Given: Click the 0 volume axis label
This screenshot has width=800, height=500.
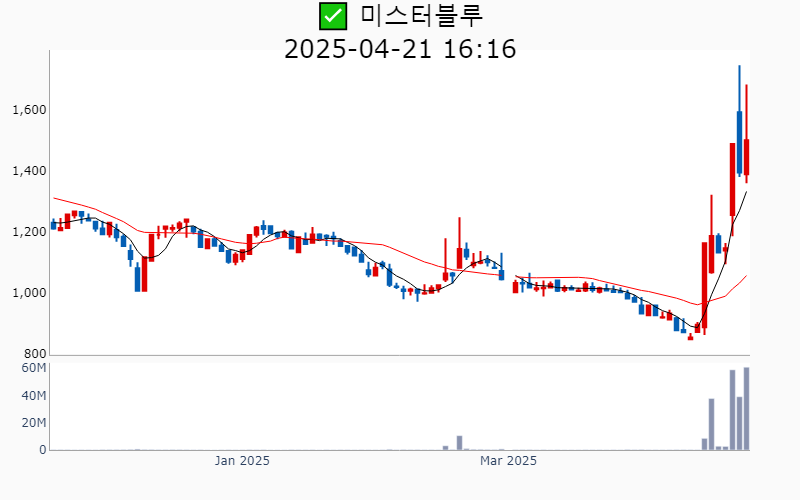Looking at the screenshot, I should click(x=43, y=450).
